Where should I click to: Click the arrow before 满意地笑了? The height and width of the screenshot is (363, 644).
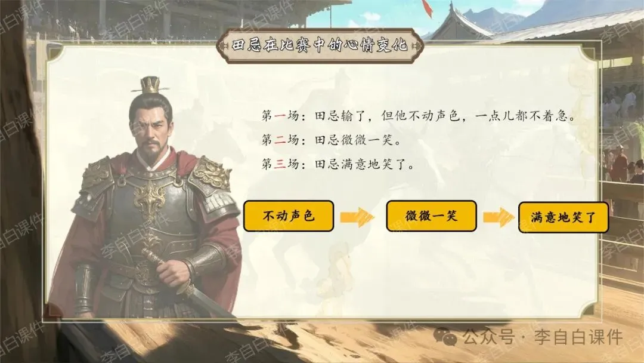coord(498,217)
